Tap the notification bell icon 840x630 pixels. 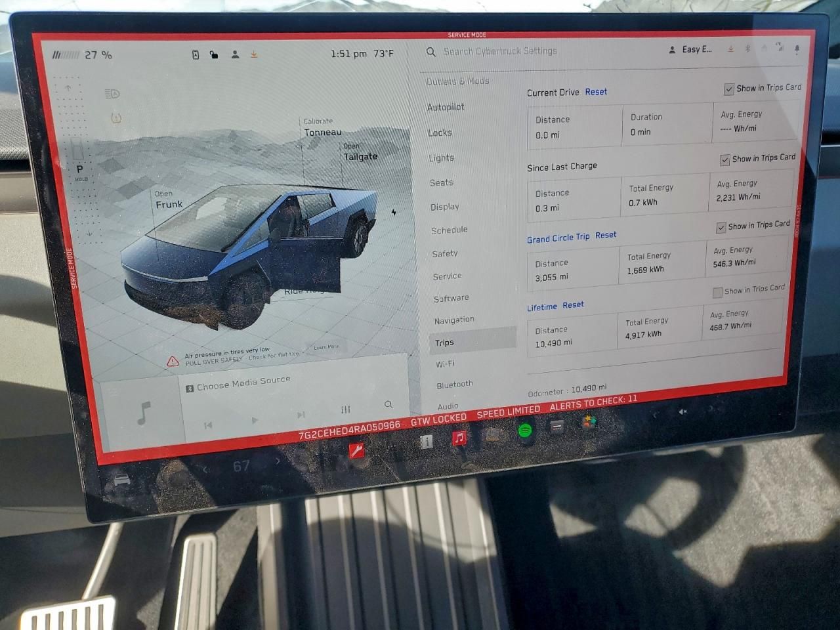(797, 49)
